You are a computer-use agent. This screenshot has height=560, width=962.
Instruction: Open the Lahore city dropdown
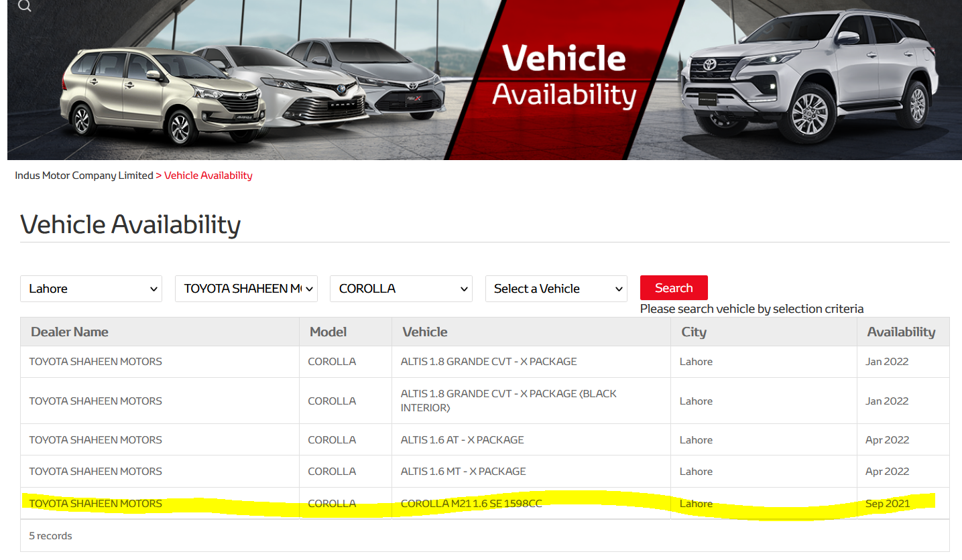pyautogui.click(x=91, y=289)
